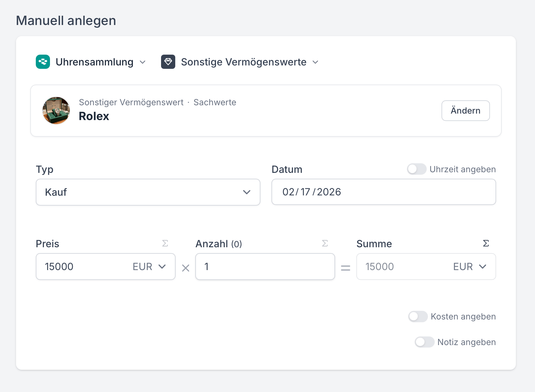Click the equals sign before Summe
535x392 pixels.
(x=346, y=268)
